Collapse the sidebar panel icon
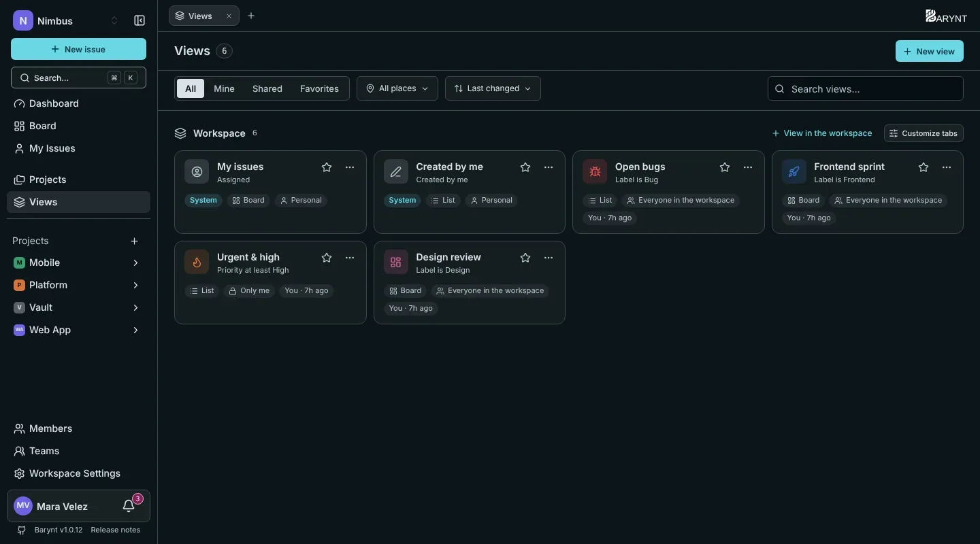This screenshot has width=980, height=544. (x=140, y=20)
